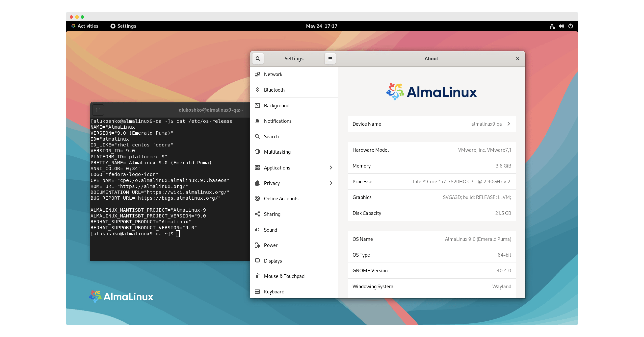644x337 pixels.
Task: Click the OS Name AlmaLinux 9.0 value
Action: (478, 239)
